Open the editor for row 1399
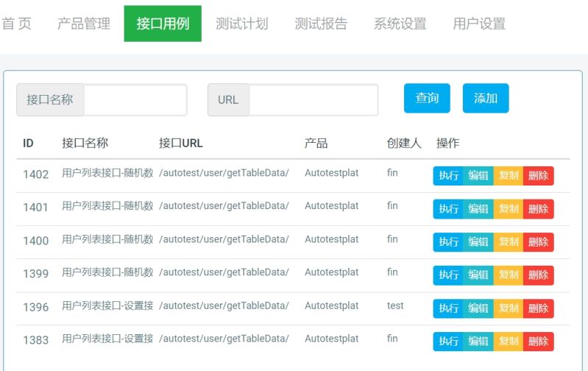Viewport: 588px width, 371px height. coord(478,275)
